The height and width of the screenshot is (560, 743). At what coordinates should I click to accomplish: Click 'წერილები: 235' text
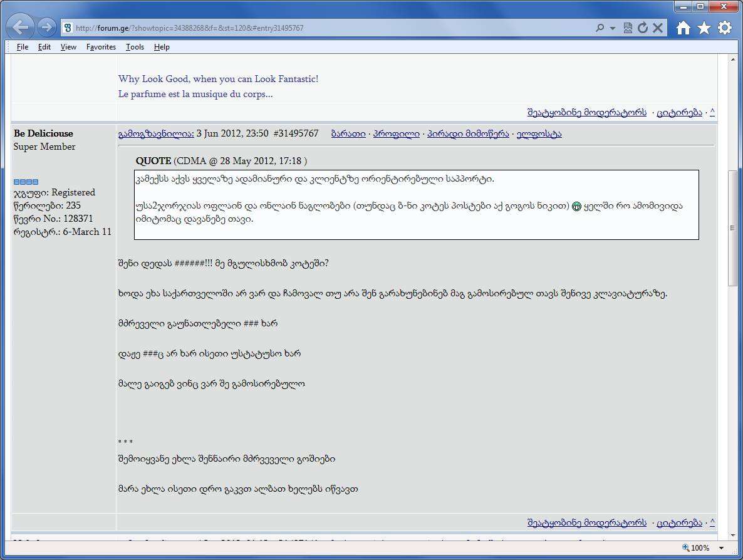(x=47, y=205)
